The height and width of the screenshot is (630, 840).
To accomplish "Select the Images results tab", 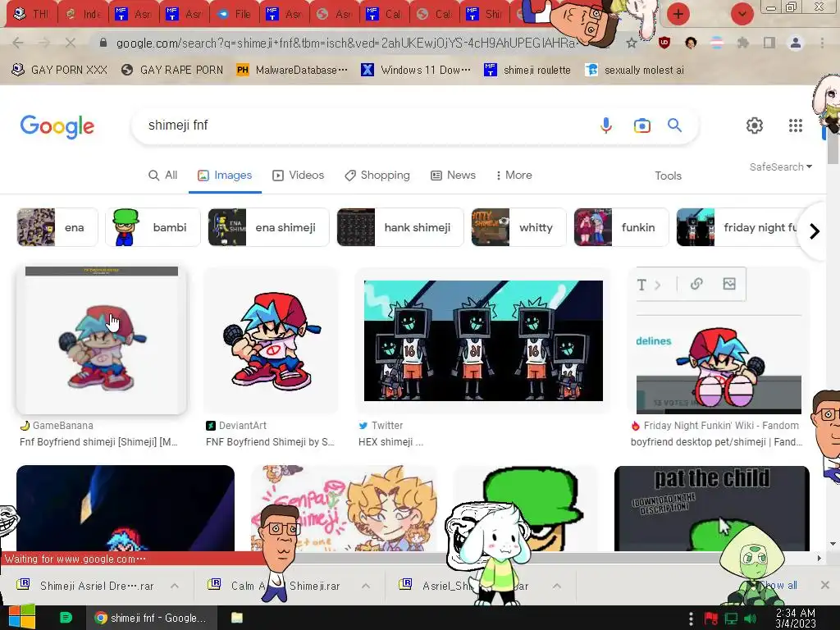I will click(225, 176).
